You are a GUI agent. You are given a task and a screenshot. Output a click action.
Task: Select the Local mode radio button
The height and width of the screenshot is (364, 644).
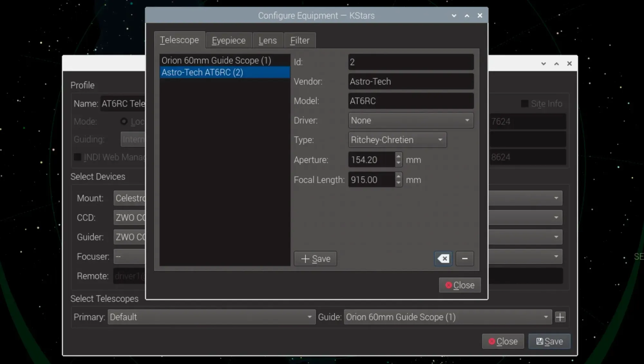(x=124, y=121)
